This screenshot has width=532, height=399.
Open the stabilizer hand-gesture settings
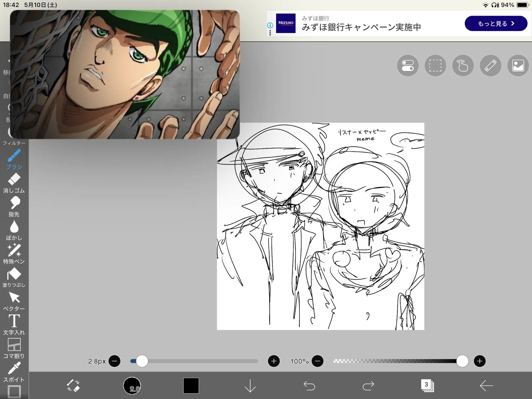coord(463,66)
